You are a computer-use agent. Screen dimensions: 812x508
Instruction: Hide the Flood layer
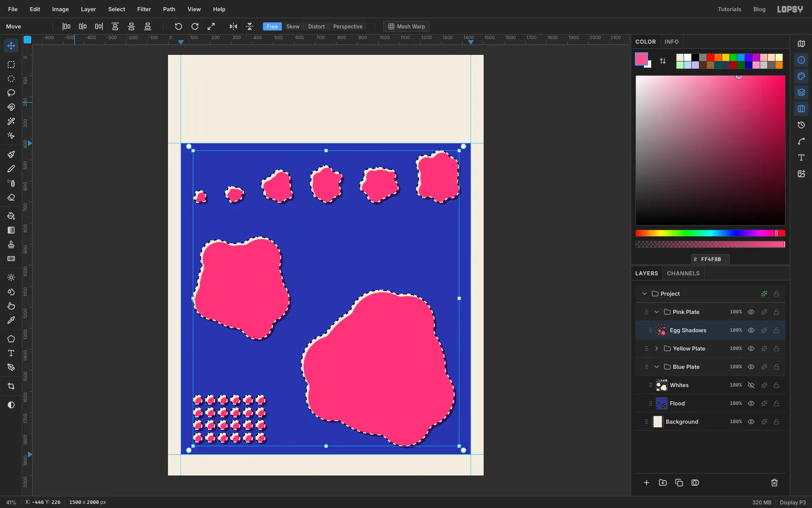click(x=751, y=403)
